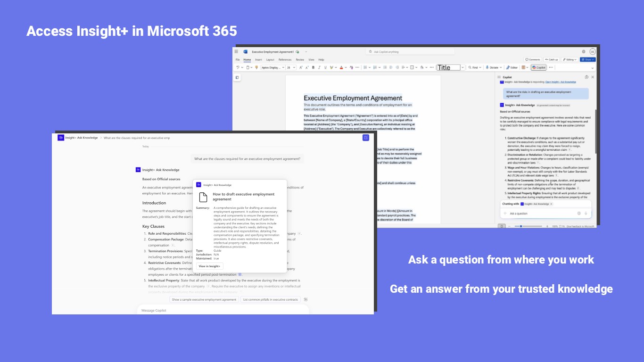Click the Comments button in Word
Screen dimensions: 644x362
click(x=533, y=59)
